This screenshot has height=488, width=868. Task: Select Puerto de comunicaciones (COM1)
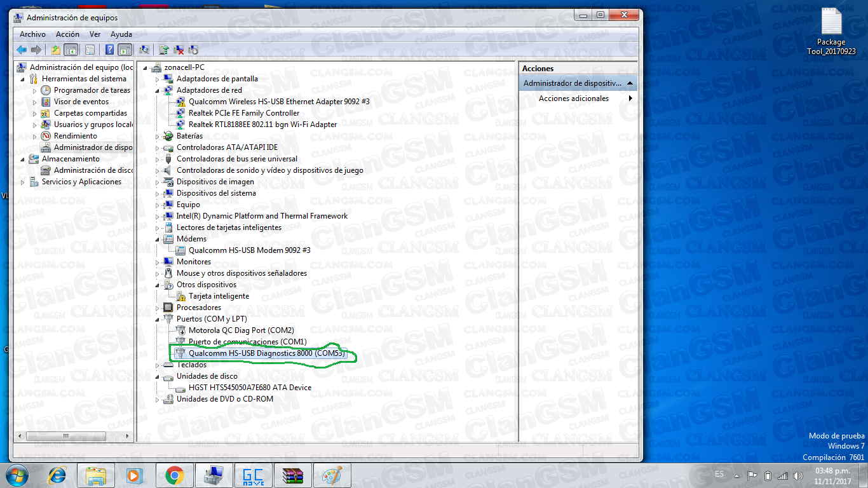pyautogui.click(x=248, y=342)
